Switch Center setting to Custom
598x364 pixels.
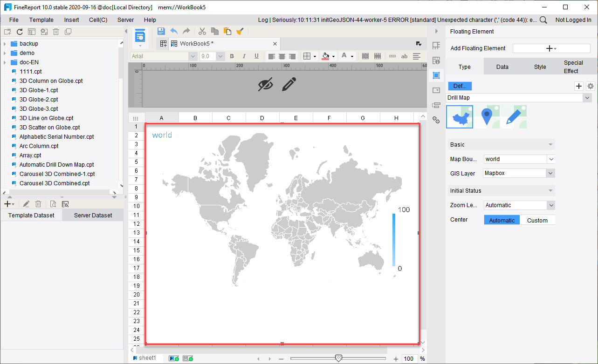[x=537, y=220]
